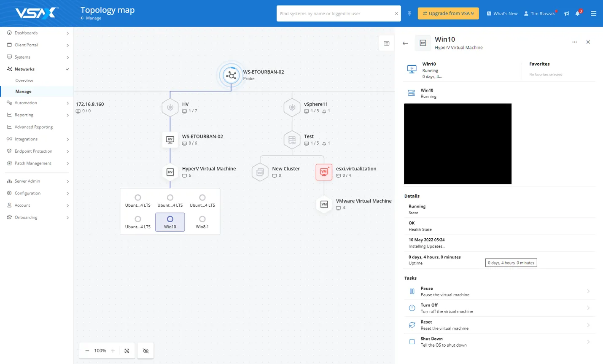The height and width of the screenshot is (364, 603).
Task: Open Advanced Reporting in sidebar
Action: [x=34, y=127]
